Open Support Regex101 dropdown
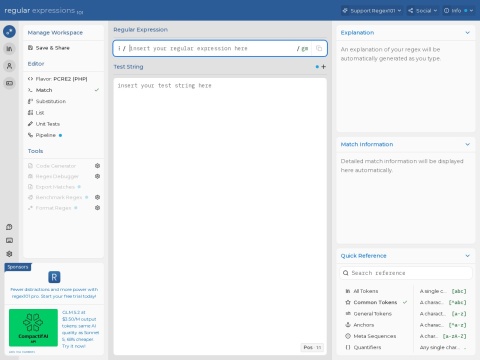This screenshot has height=360, width=480. 372,11
